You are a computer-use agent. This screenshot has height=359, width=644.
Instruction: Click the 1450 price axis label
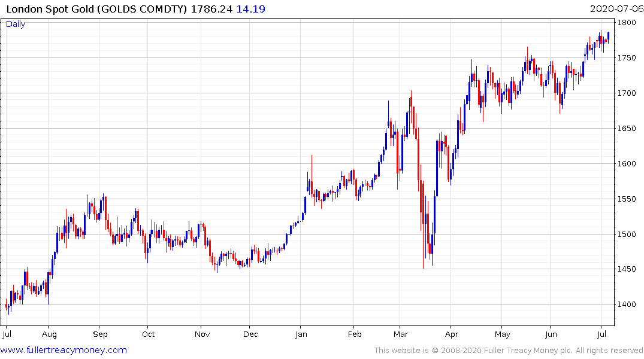coord(627,269)
